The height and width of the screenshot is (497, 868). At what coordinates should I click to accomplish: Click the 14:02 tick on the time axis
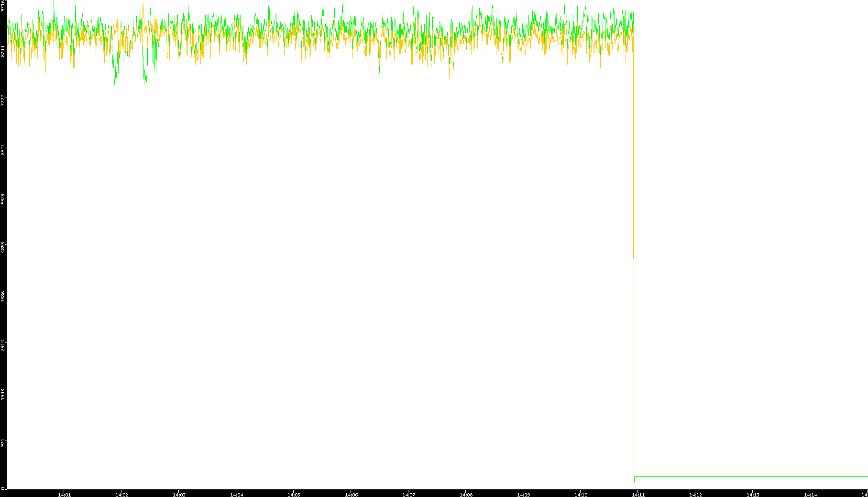point(121,494)
